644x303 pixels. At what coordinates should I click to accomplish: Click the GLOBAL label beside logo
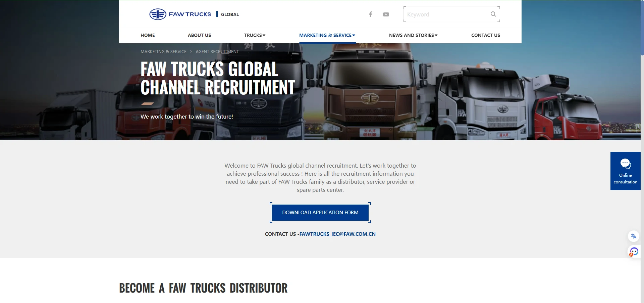(230, 14)
